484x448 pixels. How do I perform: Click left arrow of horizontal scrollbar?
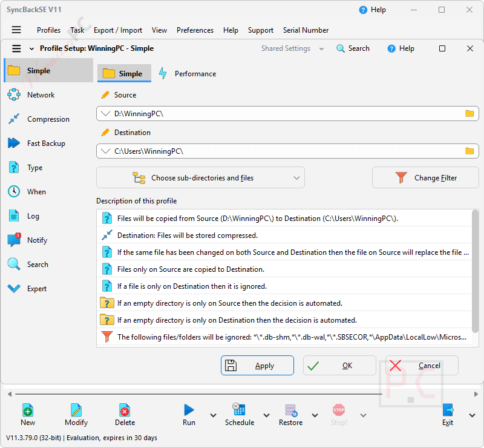10,394
